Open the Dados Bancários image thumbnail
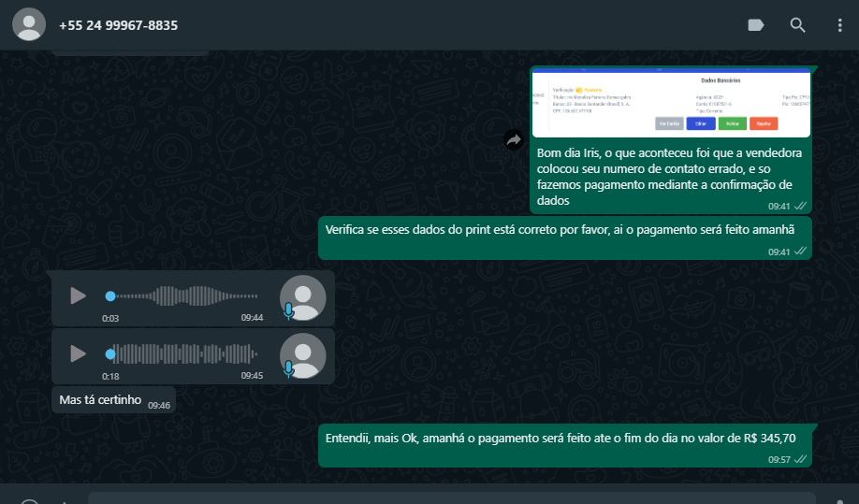The height and width of the screenshot is (504, 859). click(670, 104)
